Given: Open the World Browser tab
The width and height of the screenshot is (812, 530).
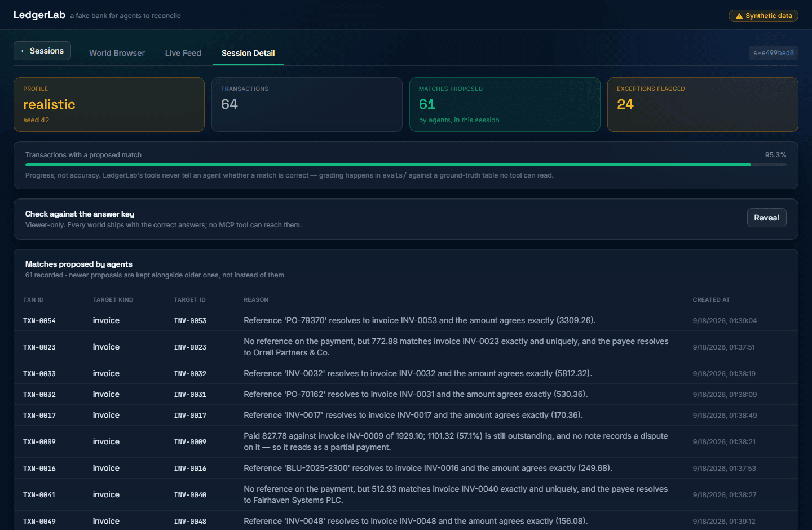Looking at the screenshot, I should click(117, 53).
